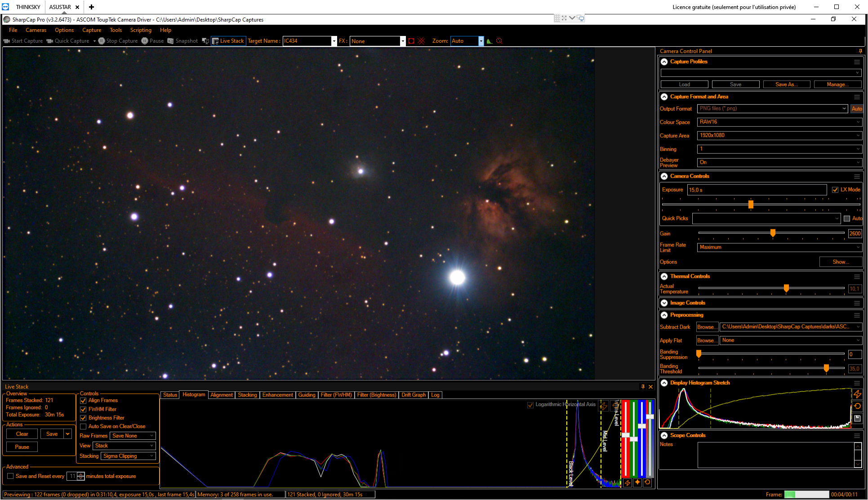This screenshot has width=868, height=500.
Task: Open the Colour Space RAW16 dropdown
Action: click(x=779, y=122)
